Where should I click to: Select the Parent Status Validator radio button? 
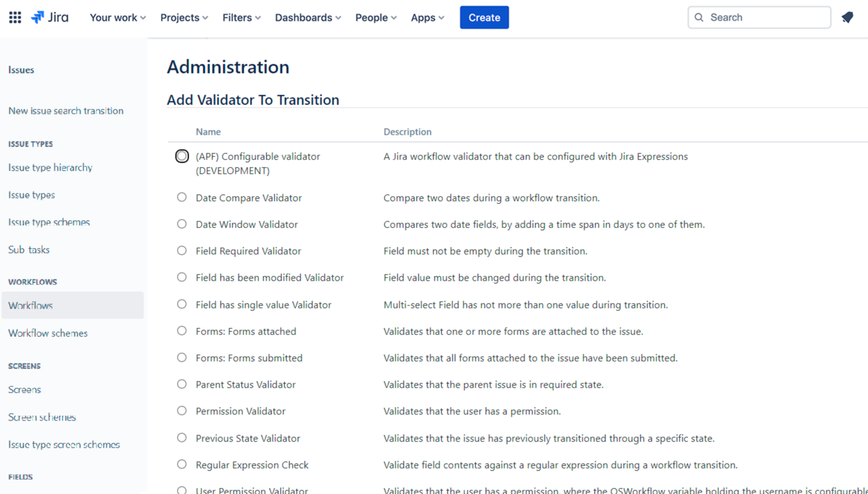[182, 384]
